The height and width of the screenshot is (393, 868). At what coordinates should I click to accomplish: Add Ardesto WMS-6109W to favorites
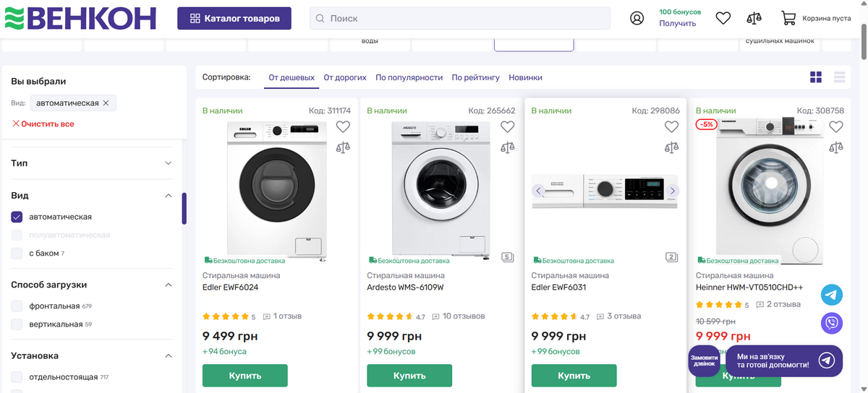pyautogui.click(x=508, y=126)
